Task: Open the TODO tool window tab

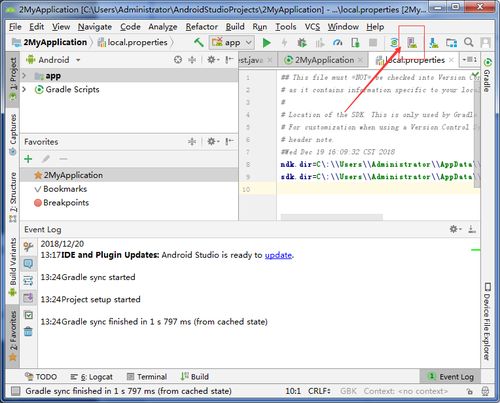Action: pyautogui.click(x=41, y=377)
